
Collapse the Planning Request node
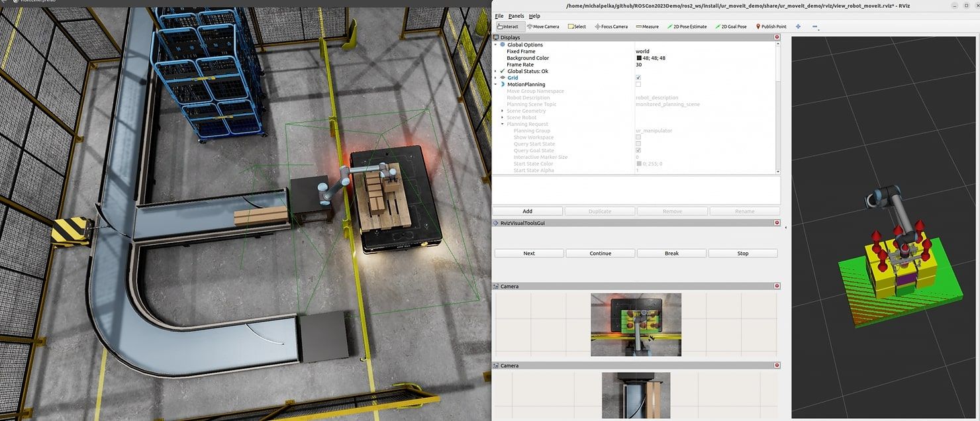502,124
